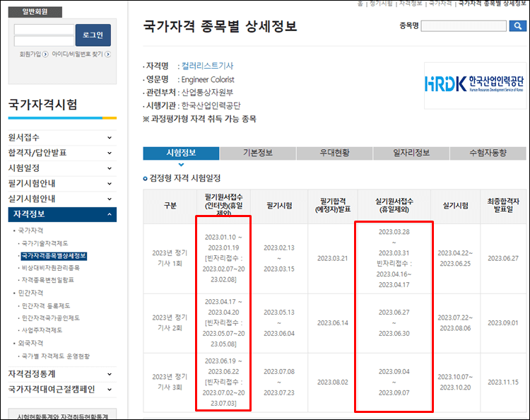This screenshot has height=420, width=530.
Task: Select 국가자격종목별상세정보 highlighted item
Action: (x=54, y=256)
